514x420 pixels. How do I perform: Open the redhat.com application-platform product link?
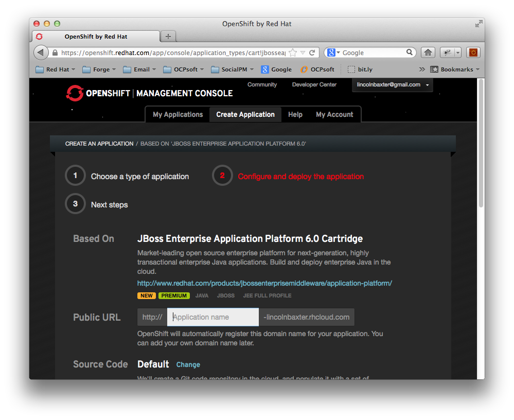(x=264, y=283)
